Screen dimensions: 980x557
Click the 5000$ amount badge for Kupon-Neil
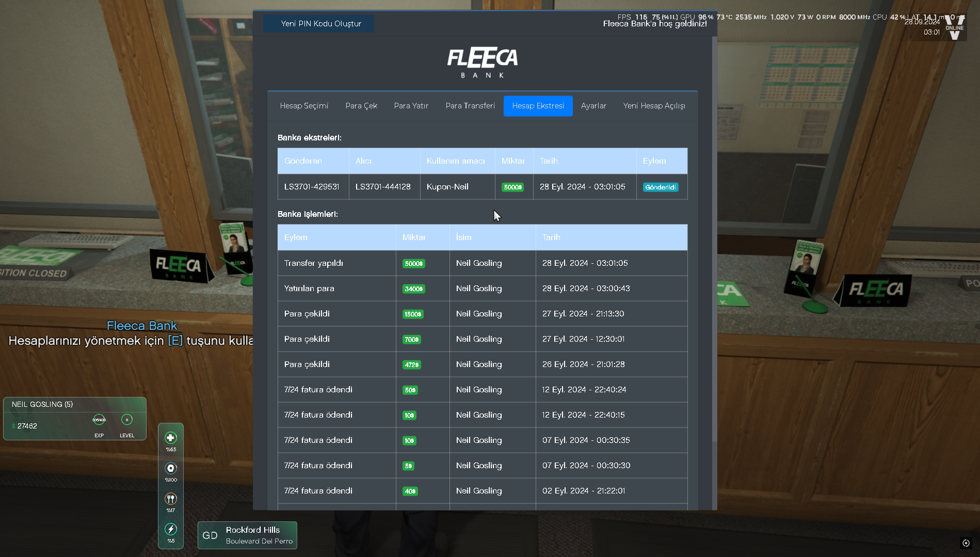(x=513, y=187)
